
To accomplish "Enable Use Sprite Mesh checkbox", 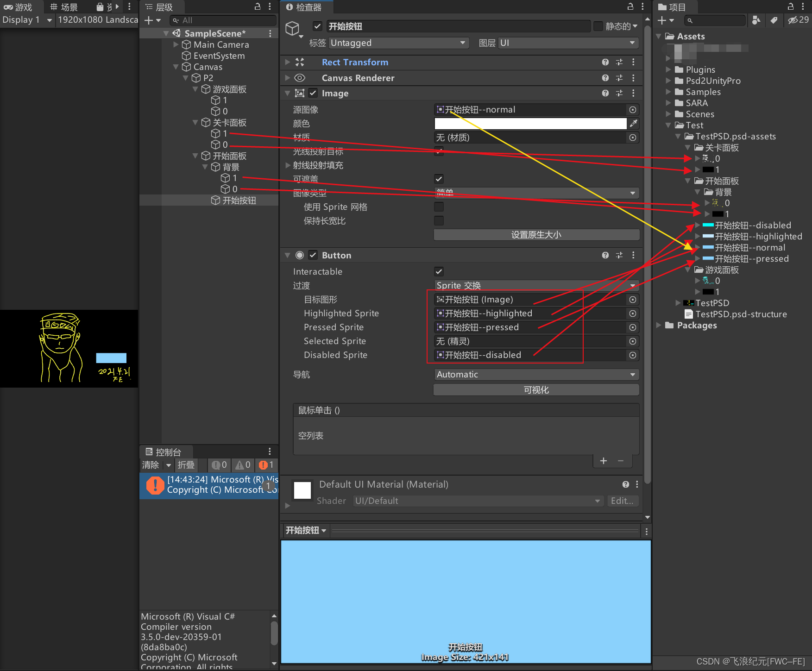I will (439, 207).
